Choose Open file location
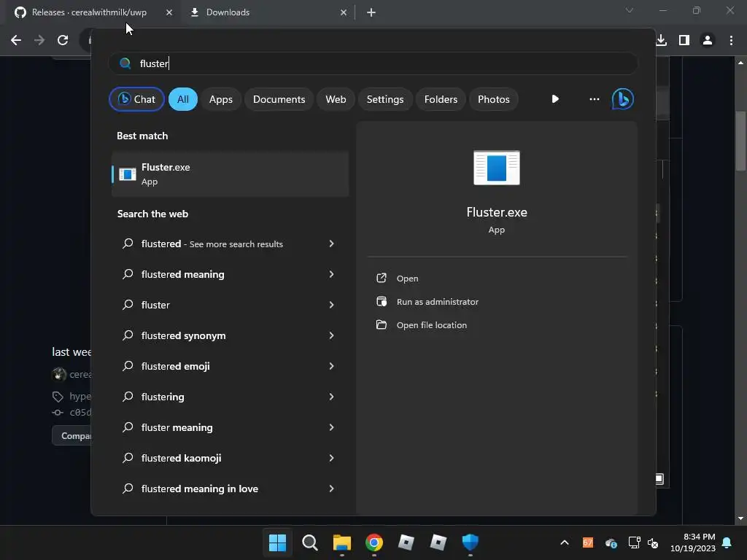Viewport: 747px width, 560px height. (432, 325)
